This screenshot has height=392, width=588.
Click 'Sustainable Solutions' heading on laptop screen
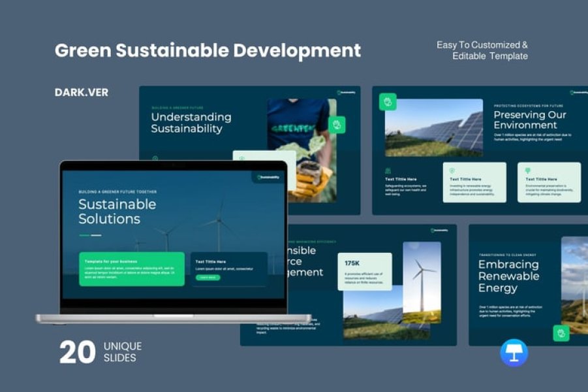[x=117, y=211]
